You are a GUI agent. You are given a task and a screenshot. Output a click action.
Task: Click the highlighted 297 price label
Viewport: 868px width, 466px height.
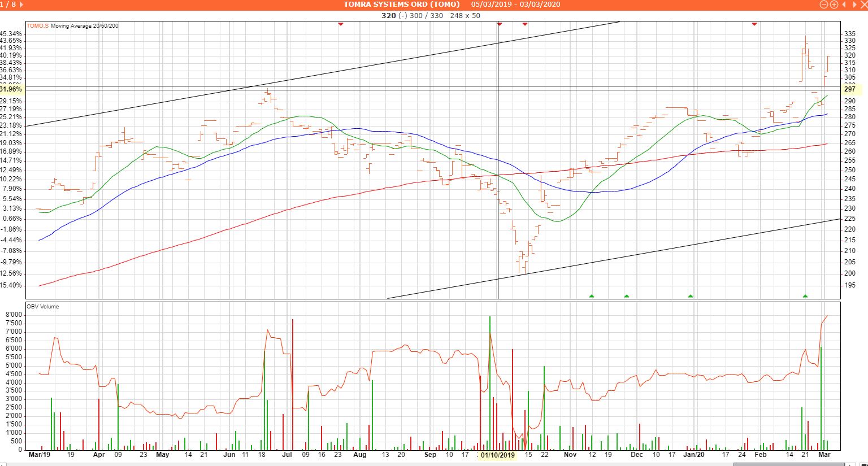[849, 89]
